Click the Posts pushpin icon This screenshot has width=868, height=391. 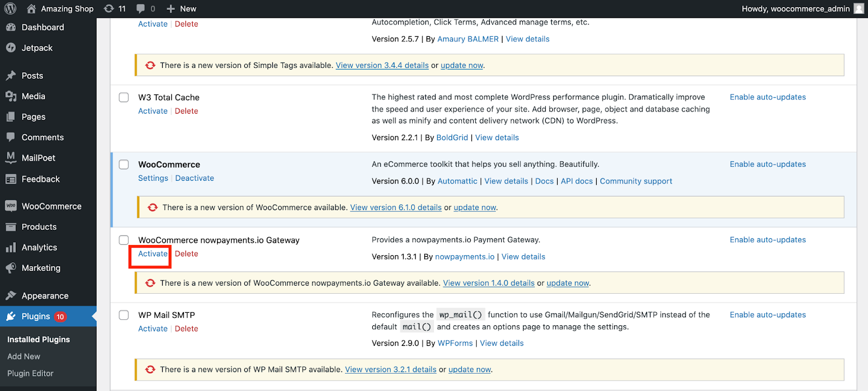click(11, 75)
